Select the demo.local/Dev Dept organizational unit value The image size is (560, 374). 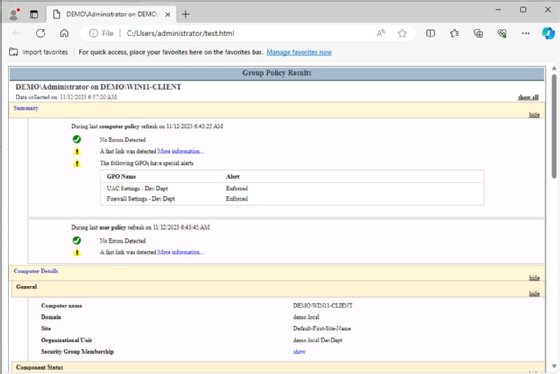pos(318,340)
